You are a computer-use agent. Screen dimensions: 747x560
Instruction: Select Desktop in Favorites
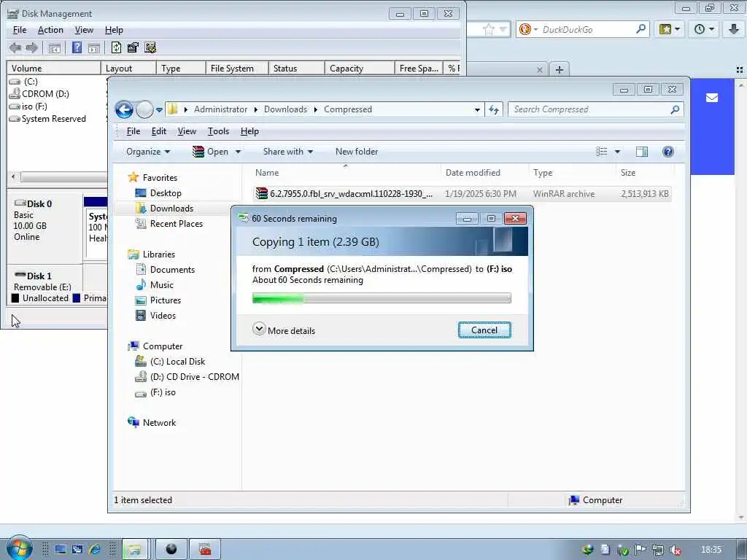tap(166, 192)
